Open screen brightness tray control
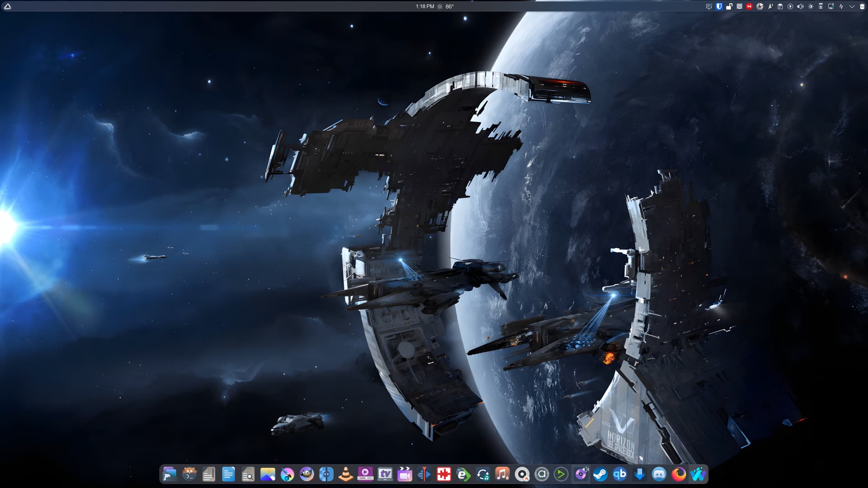The width and height of the screenshot is (868, 488). tap(811, 6)
